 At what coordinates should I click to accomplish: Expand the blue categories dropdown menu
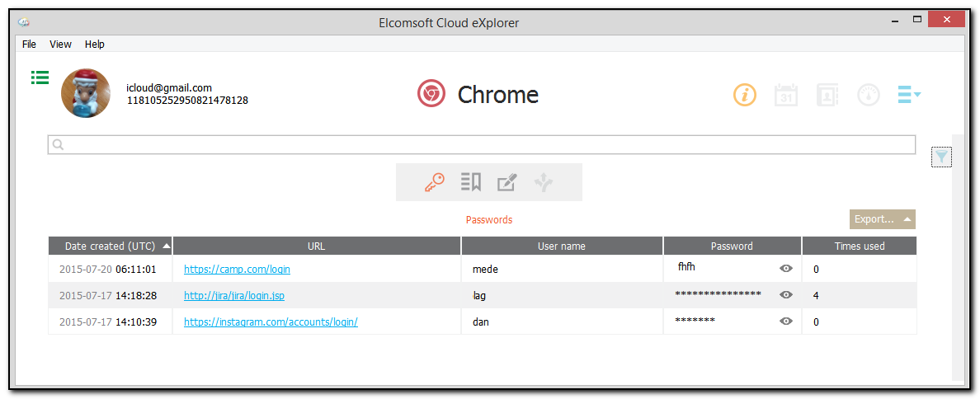pyautogui.click(x=909, y=94)
